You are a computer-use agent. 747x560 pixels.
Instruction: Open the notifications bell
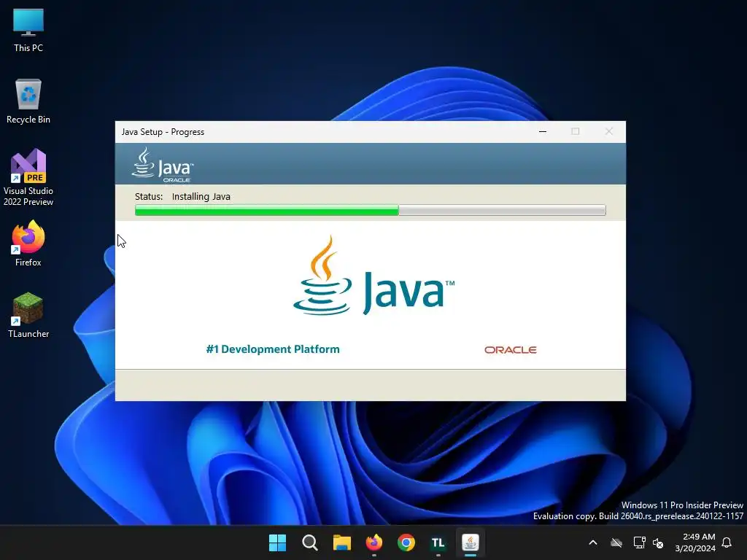pos(727,542)
